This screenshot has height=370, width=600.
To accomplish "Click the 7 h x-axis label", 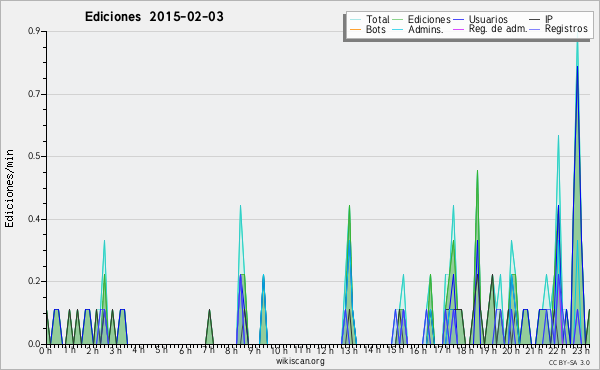I will (x=208, y=350).
